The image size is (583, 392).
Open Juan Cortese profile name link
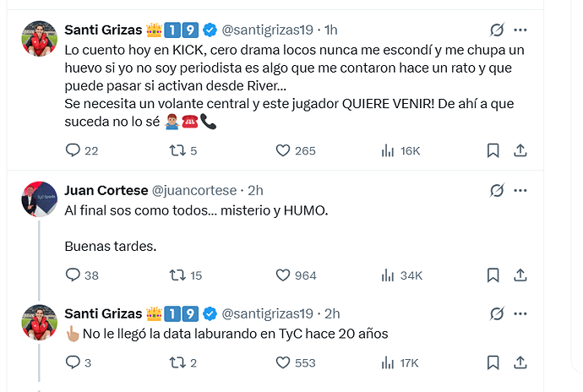106,190
